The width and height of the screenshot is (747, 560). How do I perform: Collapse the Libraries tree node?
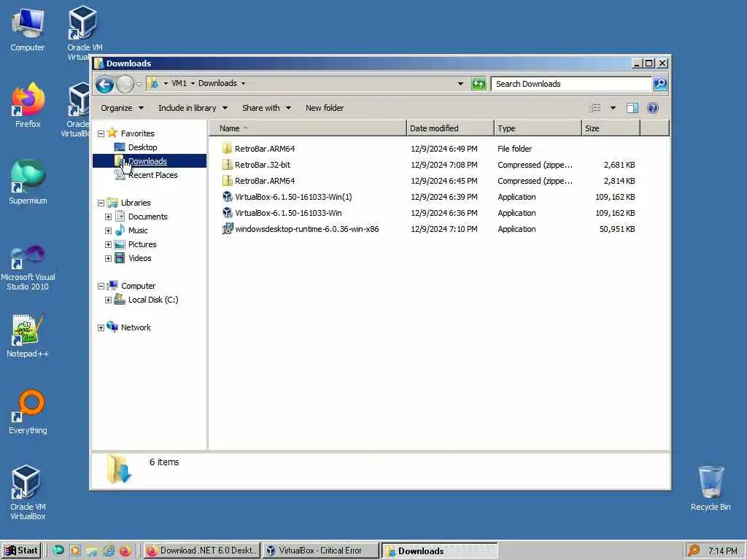click(101, 203)
